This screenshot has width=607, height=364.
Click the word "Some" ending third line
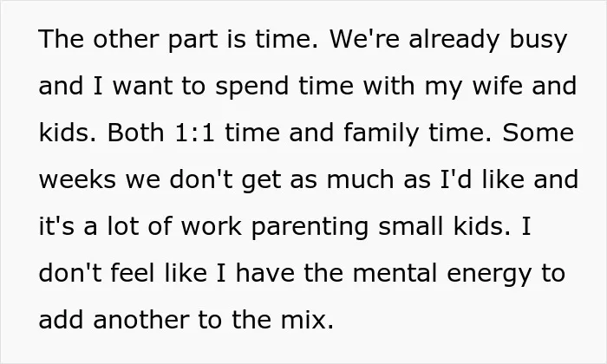538,133
